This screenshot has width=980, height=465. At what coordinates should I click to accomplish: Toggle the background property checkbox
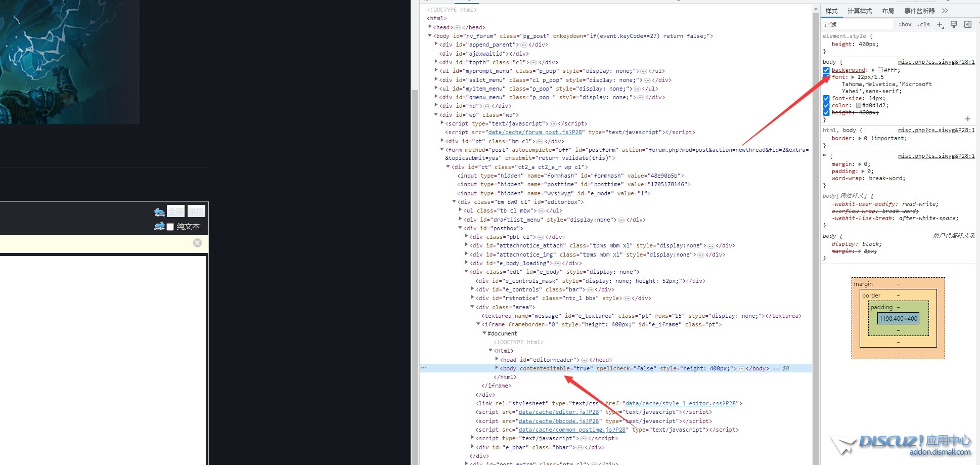coord(826,70)
